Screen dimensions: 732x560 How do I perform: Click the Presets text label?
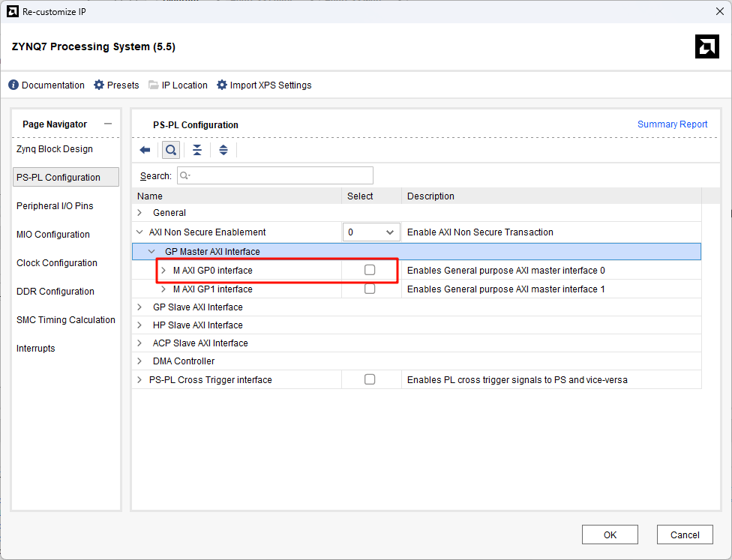click(123, 85)
